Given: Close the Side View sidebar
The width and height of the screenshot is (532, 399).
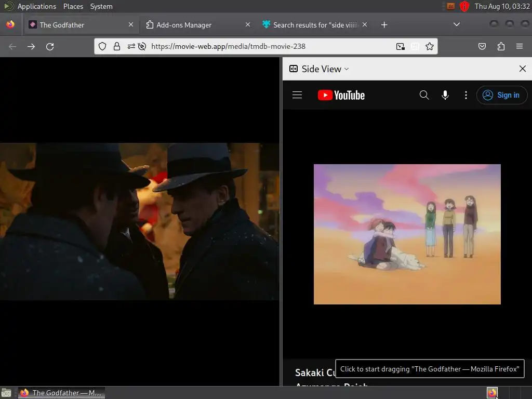Looking at the screenshot, I should pos(523,69).
